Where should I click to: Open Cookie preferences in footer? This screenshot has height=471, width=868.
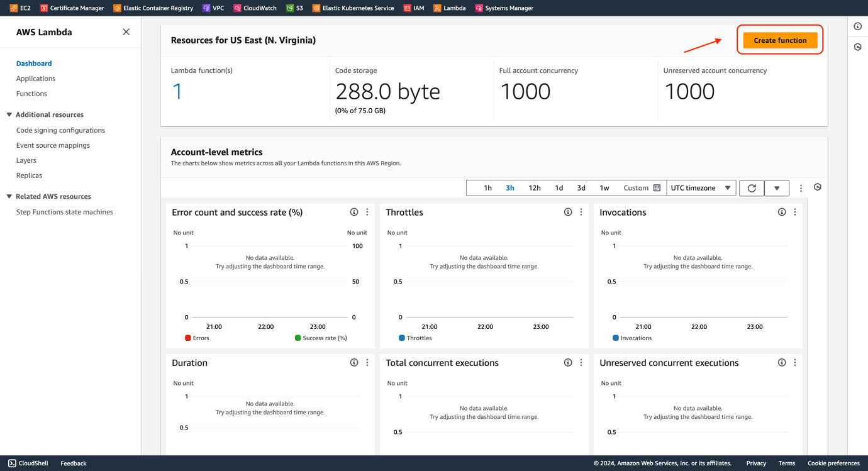833,463
